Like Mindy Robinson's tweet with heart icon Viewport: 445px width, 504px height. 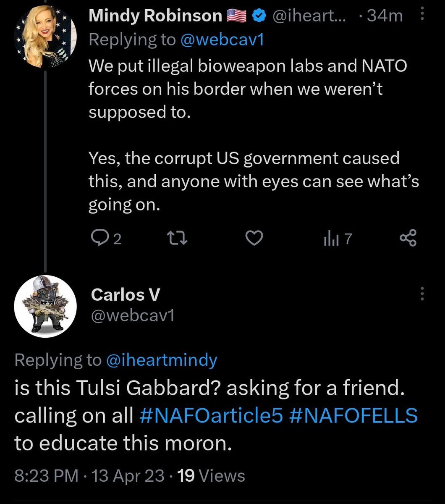coord(254,238)
